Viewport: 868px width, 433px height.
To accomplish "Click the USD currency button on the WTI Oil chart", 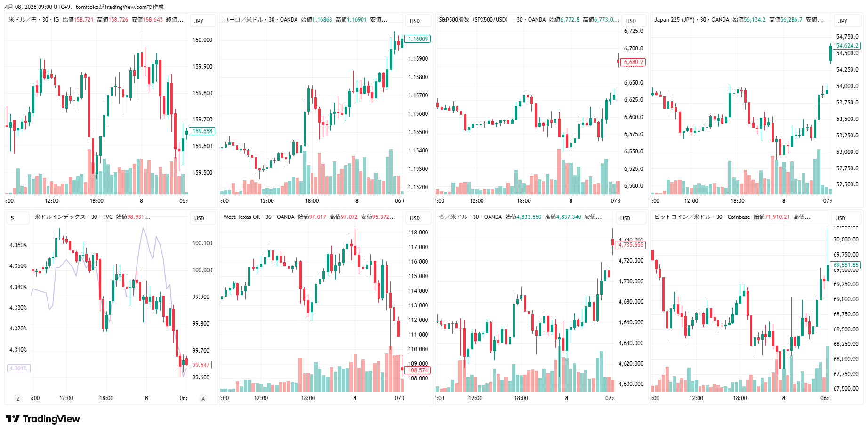I will (x=415, y=218).
